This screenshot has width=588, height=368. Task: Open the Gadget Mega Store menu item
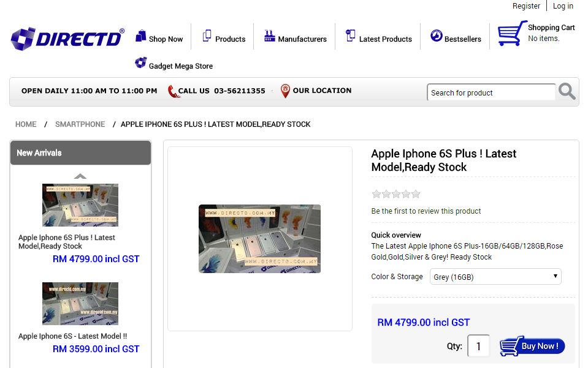pos(181,66)
